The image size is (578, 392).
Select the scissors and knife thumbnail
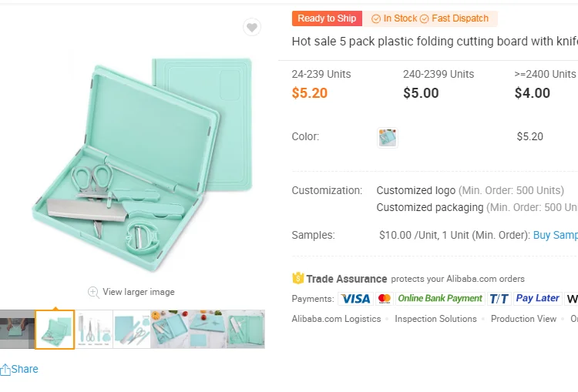[93, 329]
